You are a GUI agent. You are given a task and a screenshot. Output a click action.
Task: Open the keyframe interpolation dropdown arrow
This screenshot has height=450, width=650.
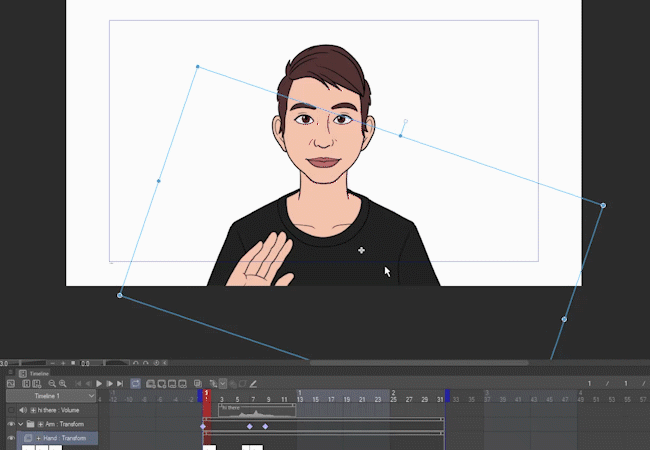coord(223,384)
